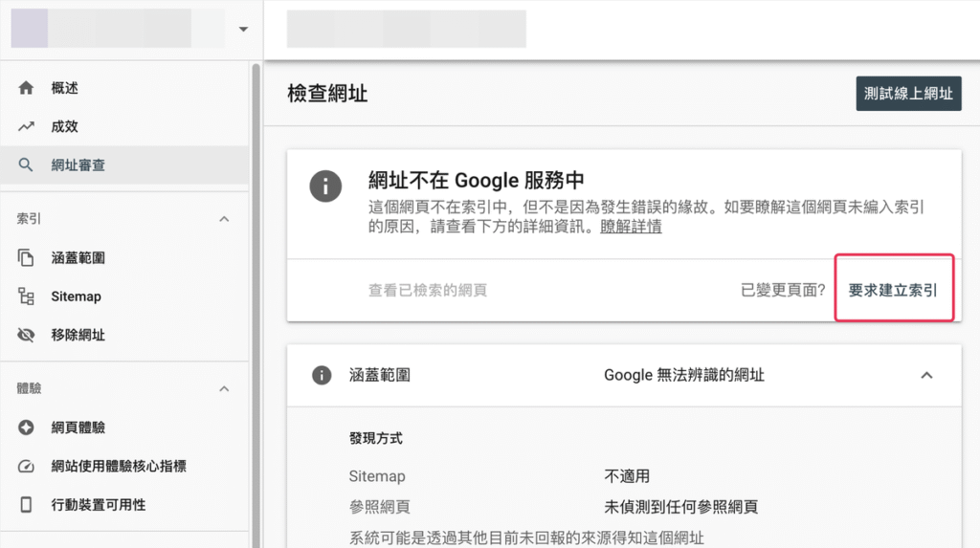
Task: Click the phone icon beside 行動裝置可用性
Action: (x=26, y=505)
